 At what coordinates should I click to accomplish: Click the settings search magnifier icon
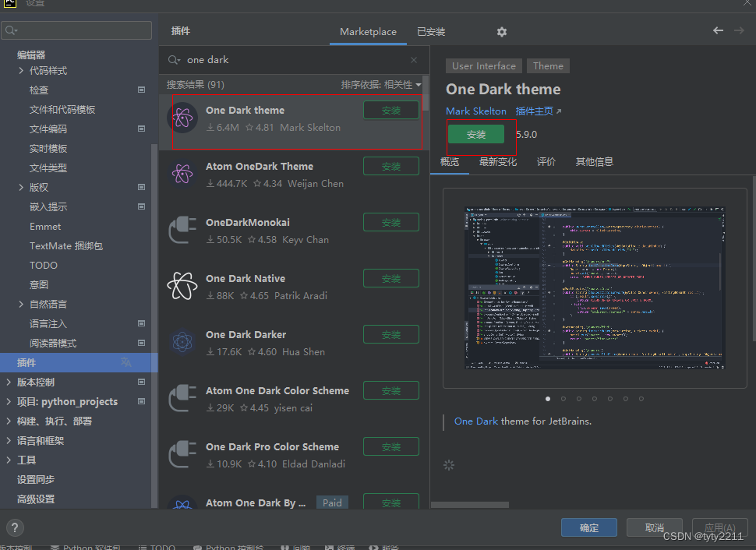coord(11,31)
